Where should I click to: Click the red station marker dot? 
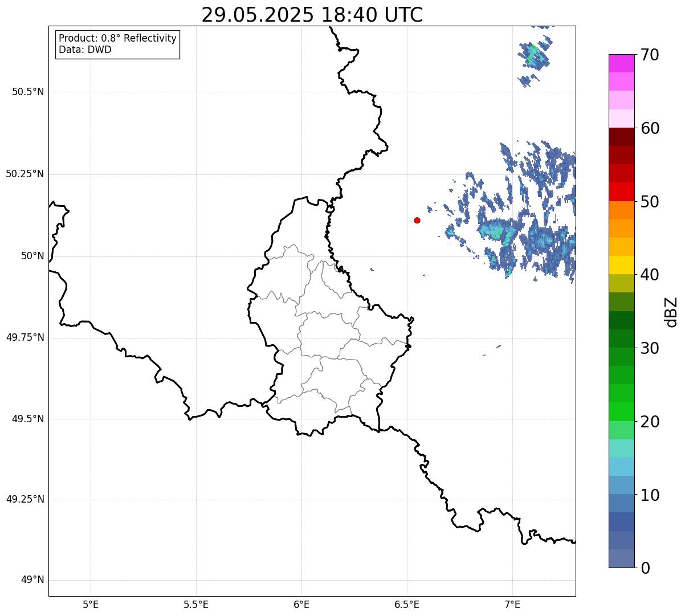point(417,220)
